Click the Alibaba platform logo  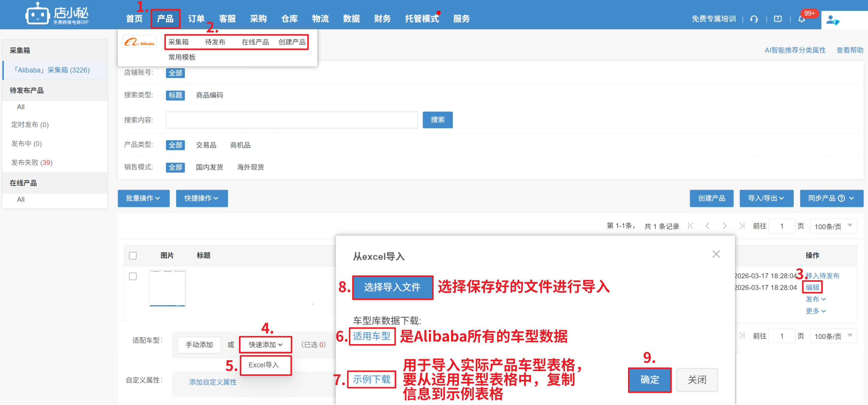pos(139,42)
